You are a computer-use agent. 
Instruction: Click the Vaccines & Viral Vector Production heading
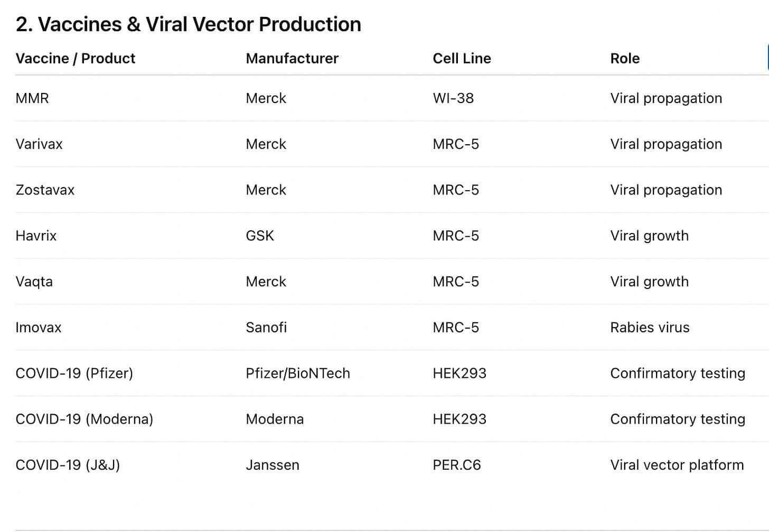click(x=189, y=24)
